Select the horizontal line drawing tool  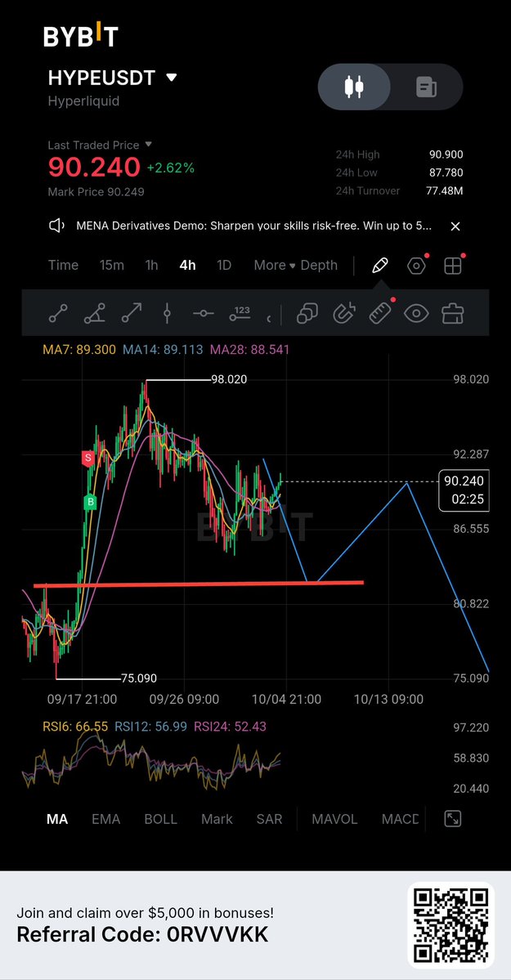[x=204, y=313]
